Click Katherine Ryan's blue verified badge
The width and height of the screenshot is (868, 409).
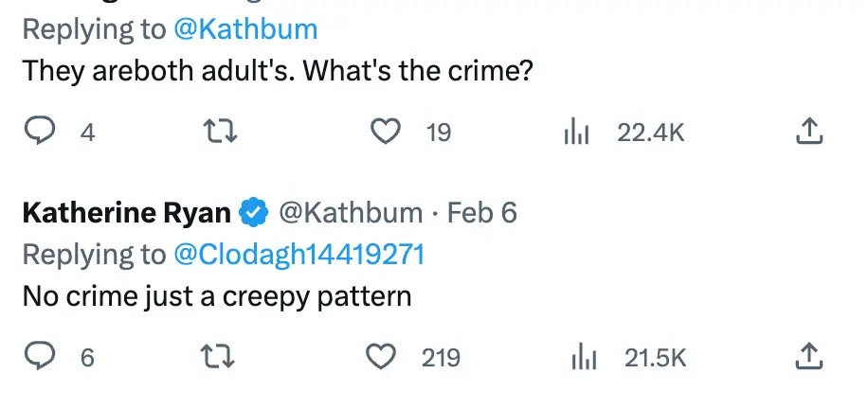pyautogui.click(x=252, y=214)
